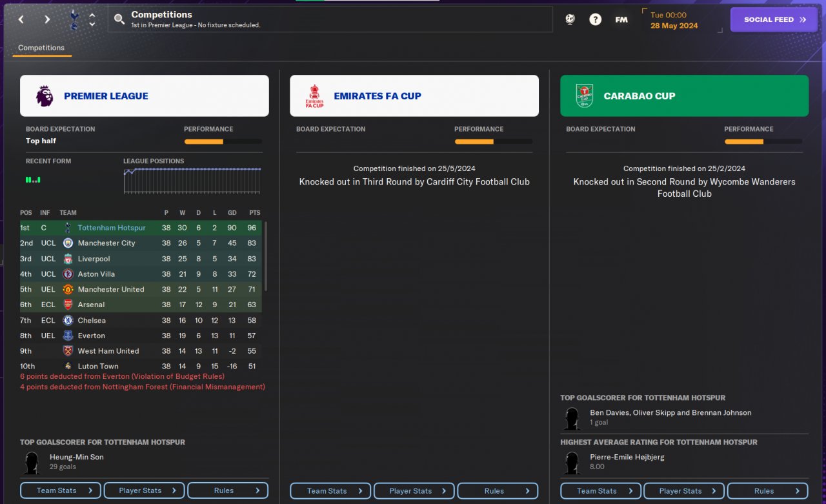Click Tottenham's 96 points value
Image resolution: width=826 pixels, height=504 pixels.
pos(251,228)
